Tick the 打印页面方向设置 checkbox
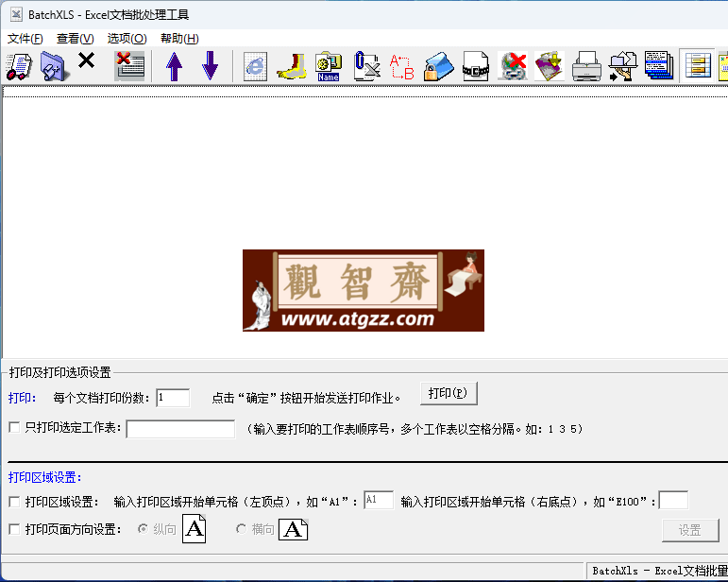This screenshot has width=728, height=582. (x=14, y=529)
